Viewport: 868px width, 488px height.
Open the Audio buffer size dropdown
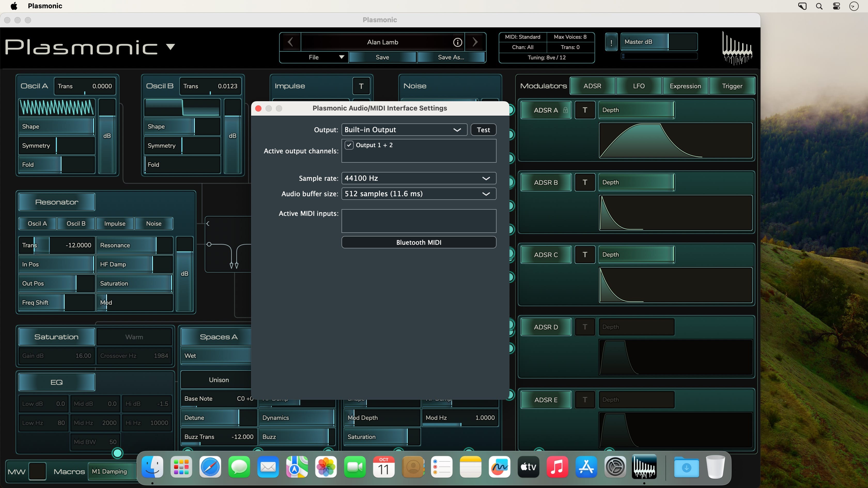tap(419, 194)
